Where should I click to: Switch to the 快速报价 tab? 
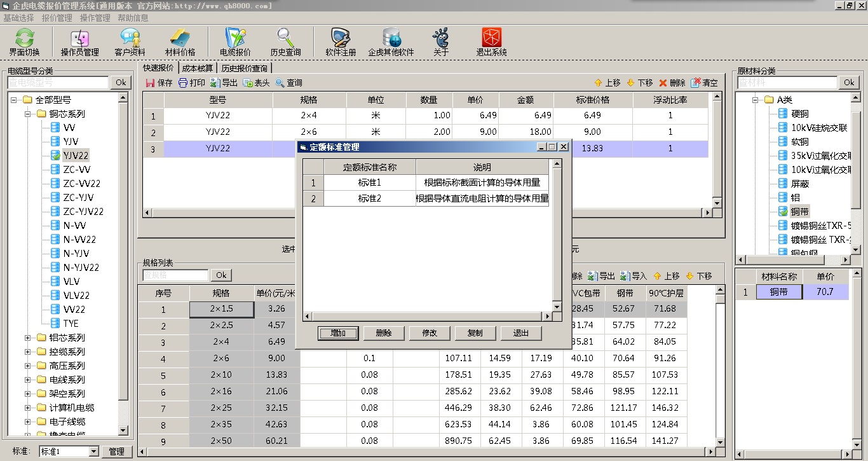[158, 67]
